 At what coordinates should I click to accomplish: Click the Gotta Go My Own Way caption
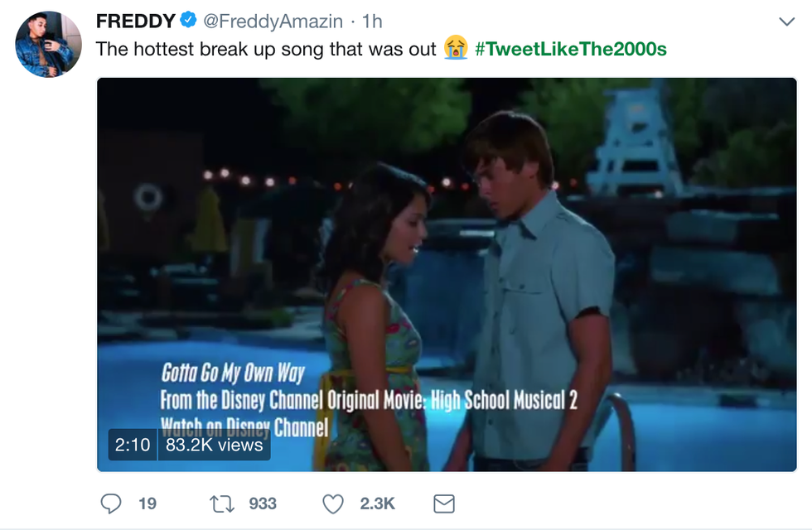coord(233,373)
